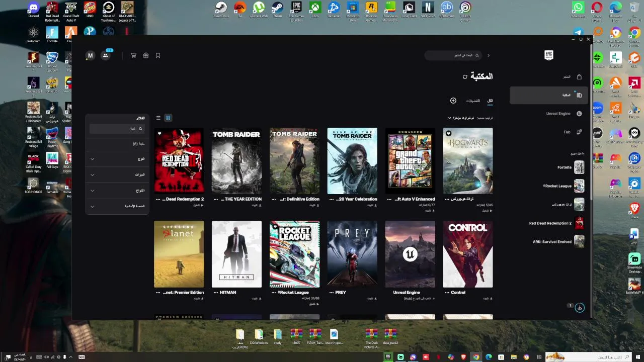The height and width of the screenshot is (362, 644).
Task: Open options menu for Control
Action: [x=447, y=292]
